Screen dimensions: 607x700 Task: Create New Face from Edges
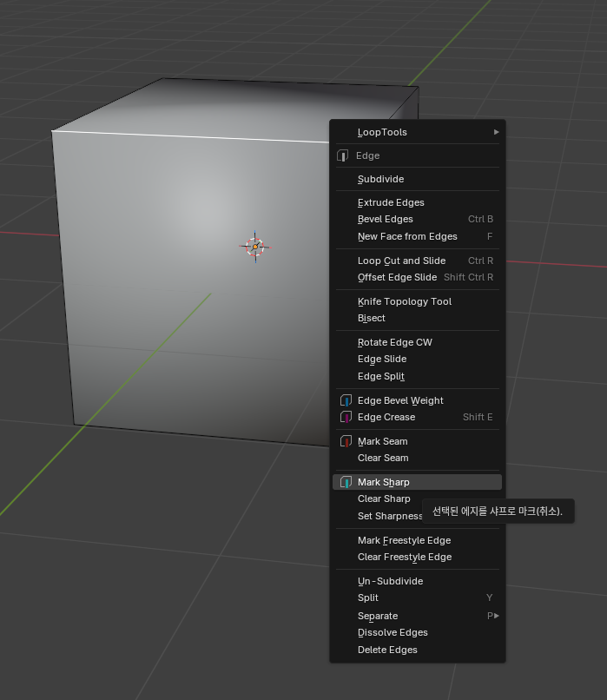click(x=407, y=236)
